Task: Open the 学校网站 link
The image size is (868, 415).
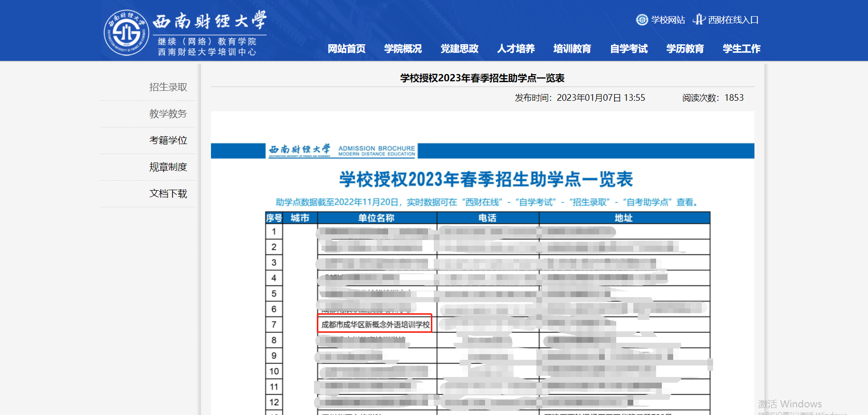Action: 668,20
